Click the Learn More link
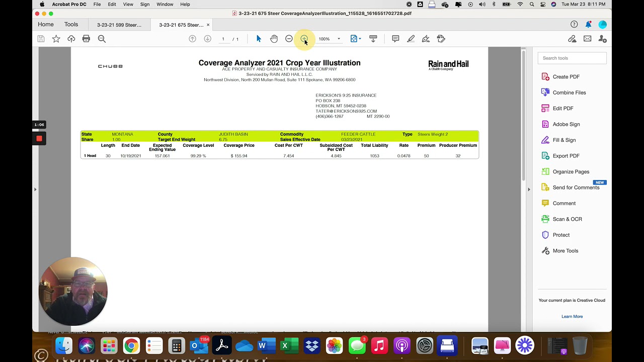 click(x=572, y=316)
